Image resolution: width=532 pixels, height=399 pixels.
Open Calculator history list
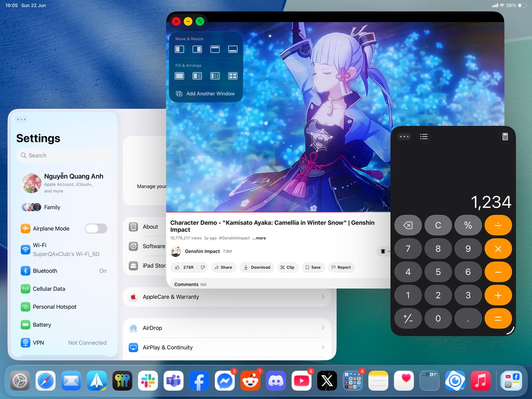click(424, 137)
